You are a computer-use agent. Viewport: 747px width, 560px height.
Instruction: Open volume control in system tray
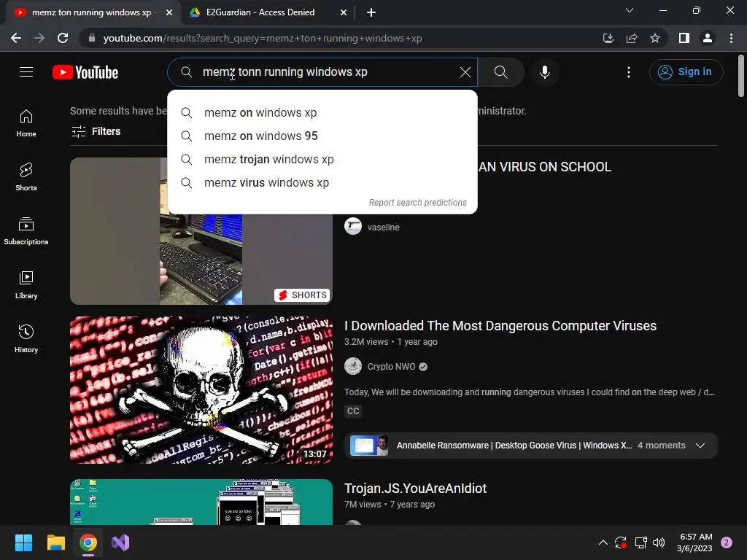click(659, 542)
